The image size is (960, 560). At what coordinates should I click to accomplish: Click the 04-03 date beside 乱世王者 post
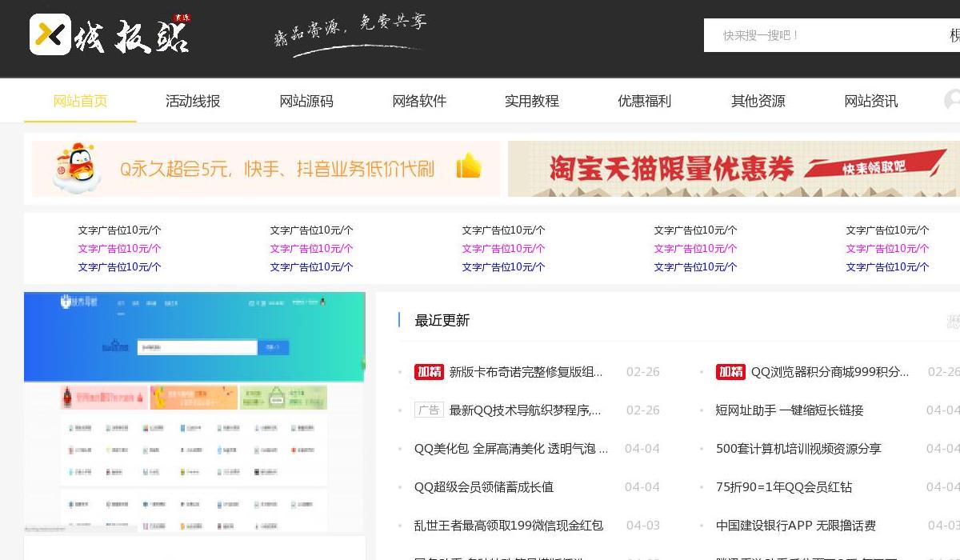click(x=643, y=526)
